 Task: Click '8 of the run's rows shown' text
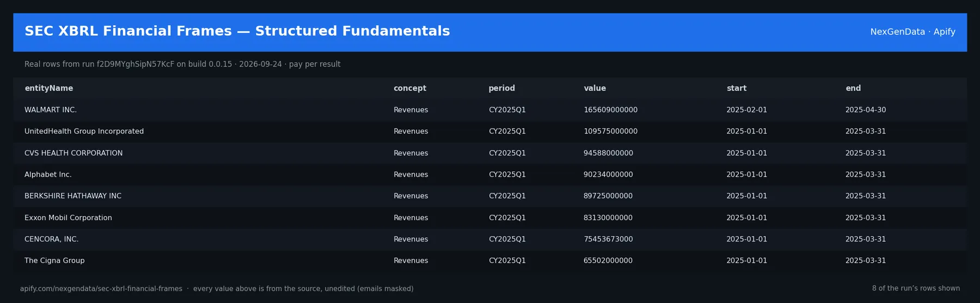916,289
